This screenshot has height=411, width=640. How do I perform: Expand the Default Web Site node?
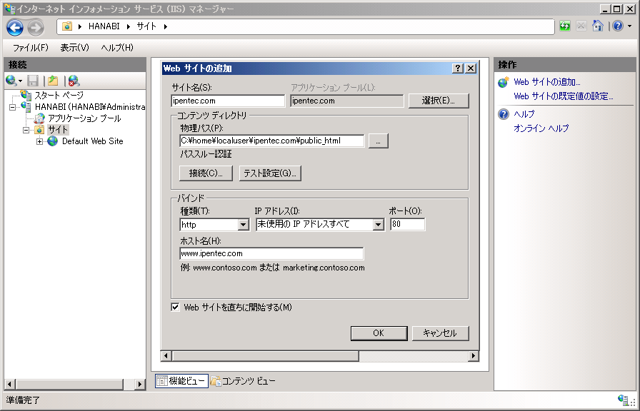tap(40, 142)
